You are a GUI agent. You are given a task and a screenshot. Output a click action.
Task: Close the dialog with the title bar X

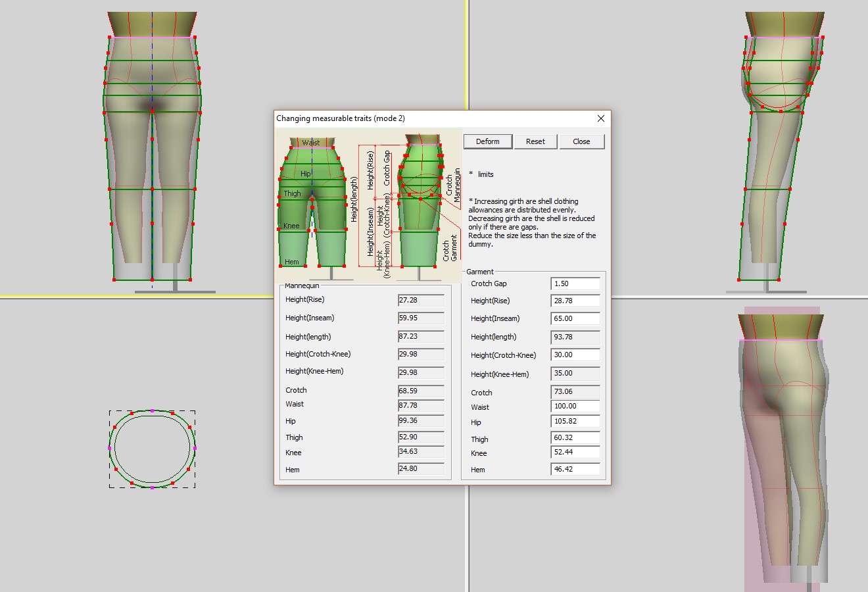pos(600,118)
